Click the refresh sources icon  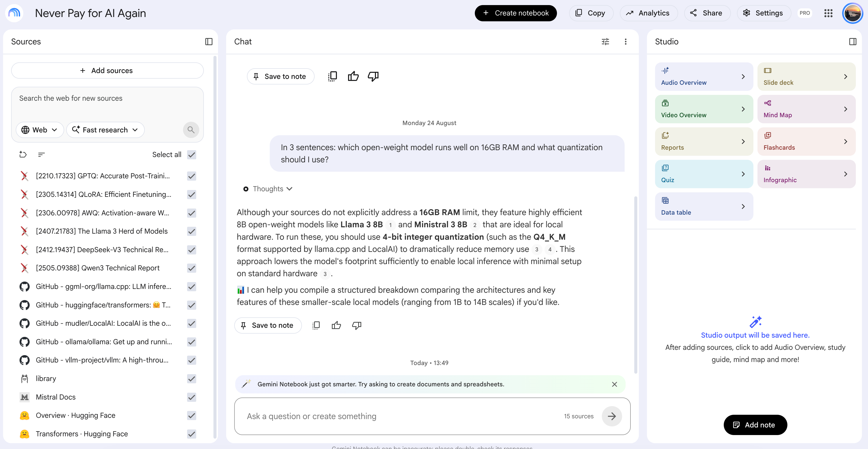(x=23, y=154)
